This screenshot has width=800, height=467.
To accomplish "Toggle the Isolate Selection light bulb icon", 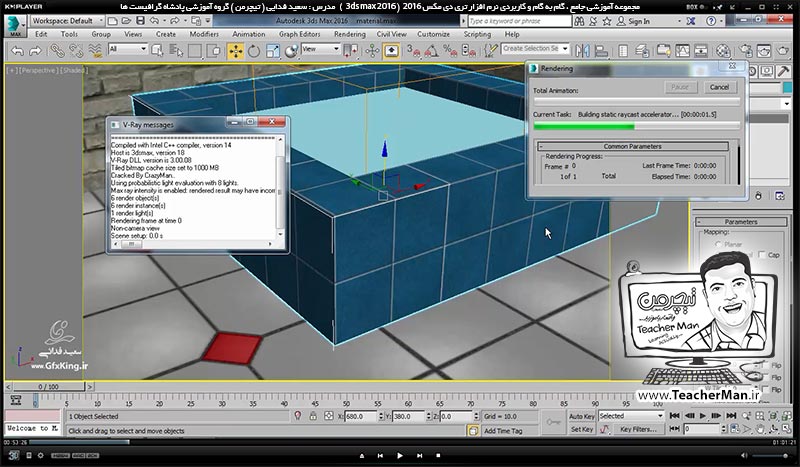I will (298, 416).
